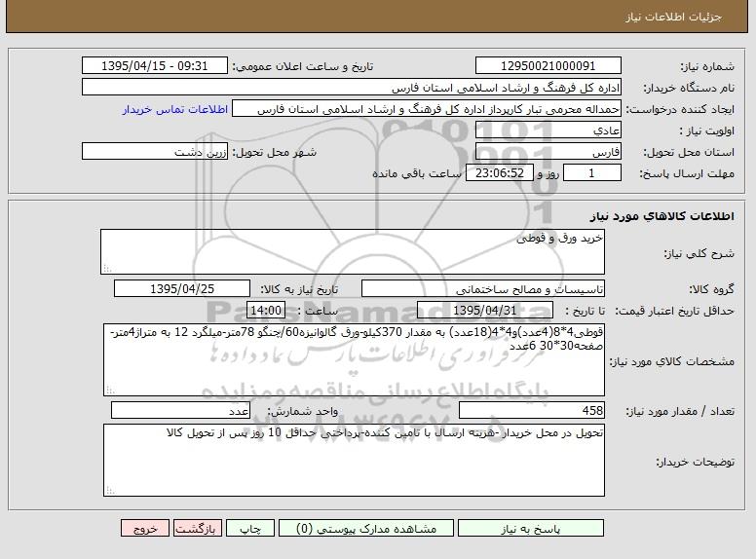Click the واحد شمارش field عدد
Image resolution: width=756 pixels, height=559 pixels.
coord(181,411)
